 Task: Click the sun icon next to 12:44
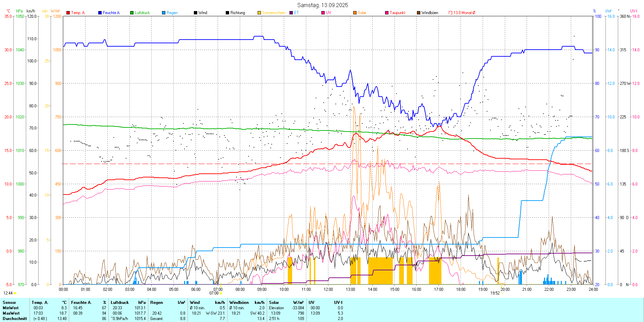15,293
